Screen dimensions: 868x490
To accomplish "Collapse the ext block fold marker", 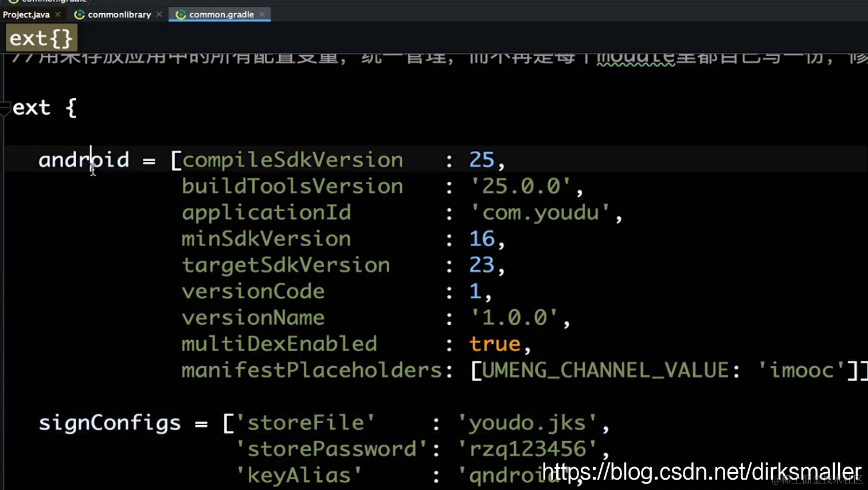I will [5, 108].
